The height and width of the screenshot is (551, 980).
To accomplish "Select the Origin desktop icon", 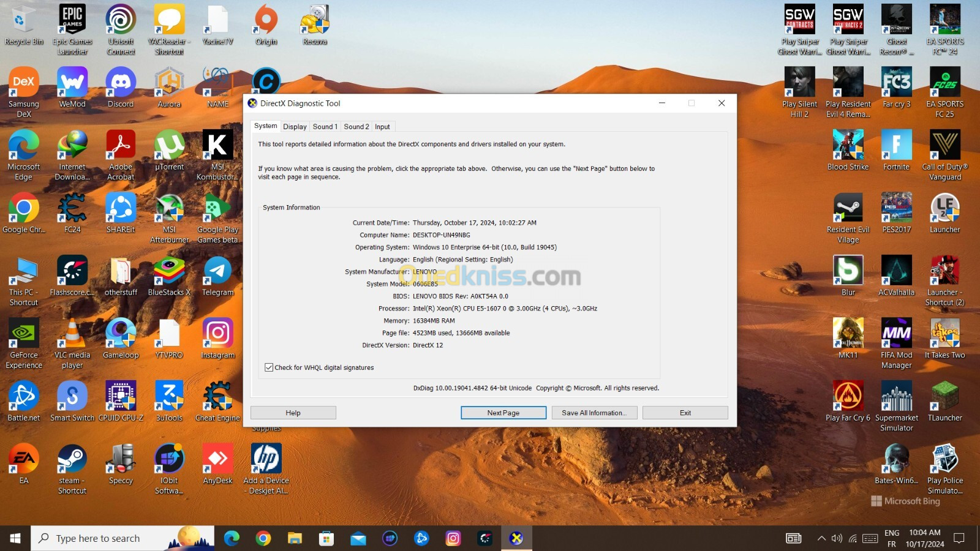I will (x=266, y=26).
